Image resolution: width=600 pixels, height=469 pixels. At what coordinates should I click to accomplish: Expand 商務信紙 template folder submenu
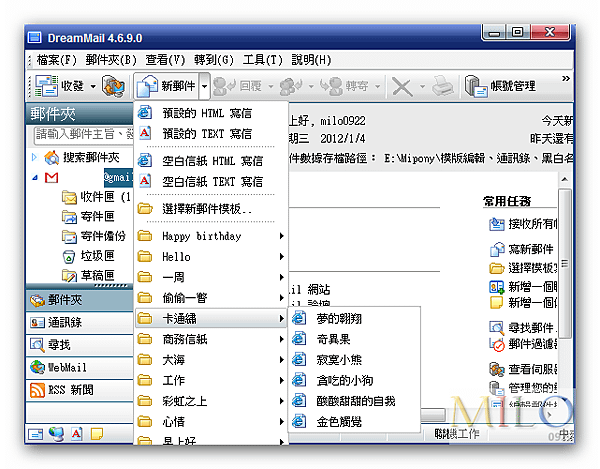click(x=211, y=339)
